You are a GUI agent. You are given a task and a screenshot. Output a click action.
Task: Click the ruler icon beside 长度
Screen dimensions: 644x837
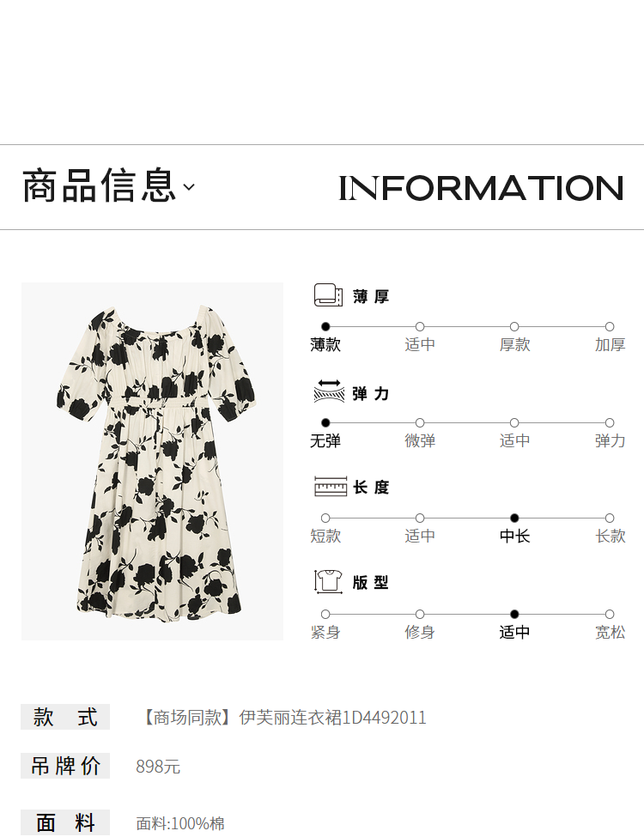pyautogui.click(x=331, y=486)
